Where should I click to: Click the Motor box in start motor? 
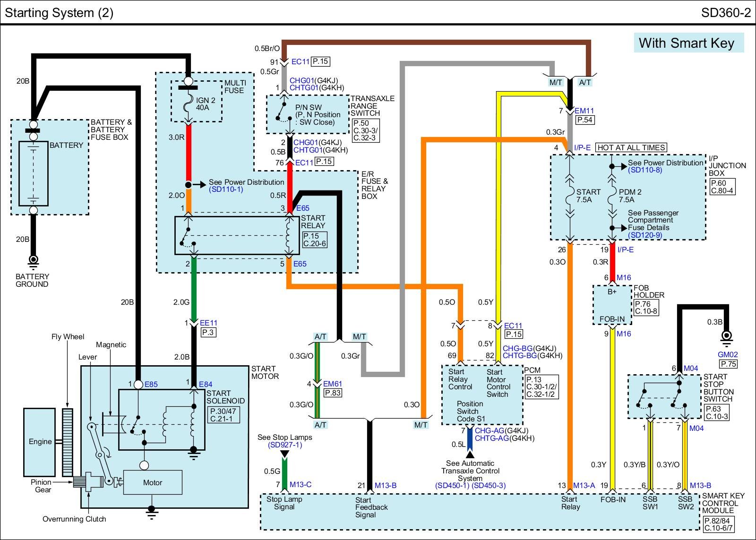[x=153, y=482]
